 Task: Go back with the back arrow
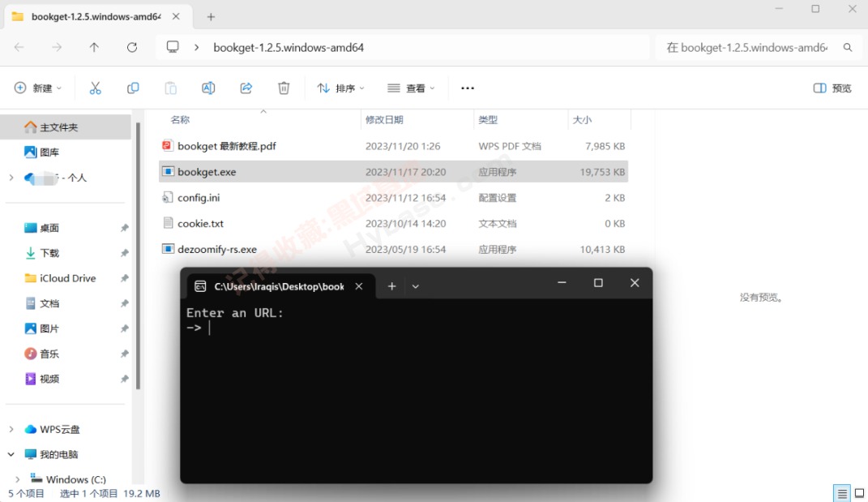[19, 48]
